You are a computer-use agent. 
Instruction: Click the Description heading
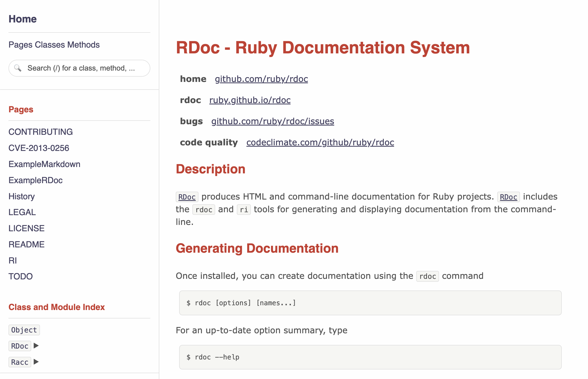pos(211,169)
